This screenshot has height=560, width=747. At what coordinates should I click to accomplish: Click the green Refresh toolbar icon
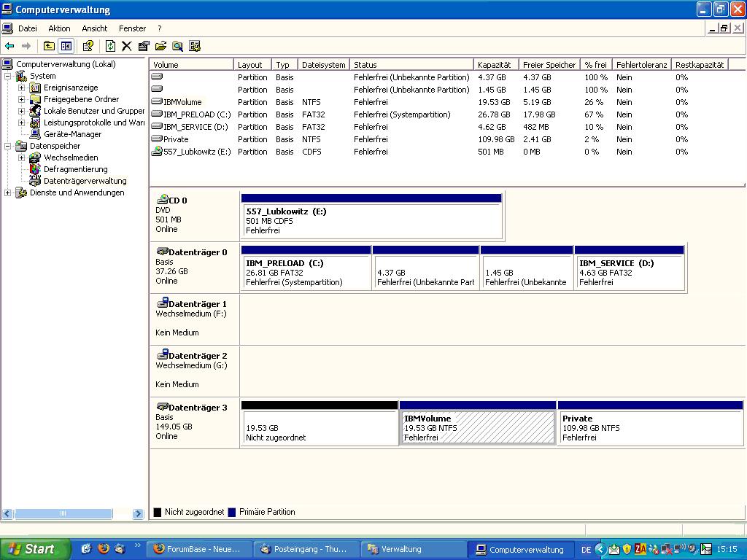tap(110, 46)
